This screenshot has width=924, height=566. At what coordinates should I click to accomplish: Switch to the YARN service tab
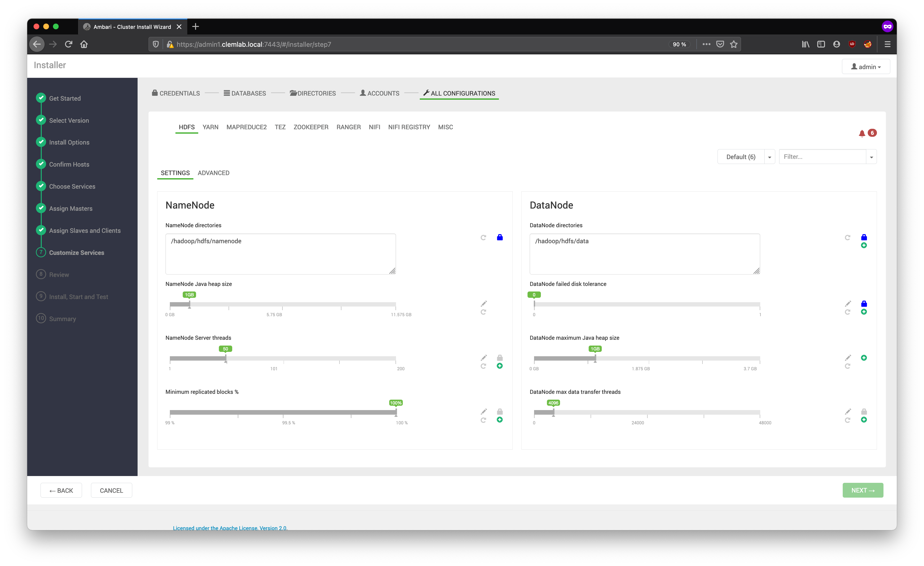[x=210, y=127]
